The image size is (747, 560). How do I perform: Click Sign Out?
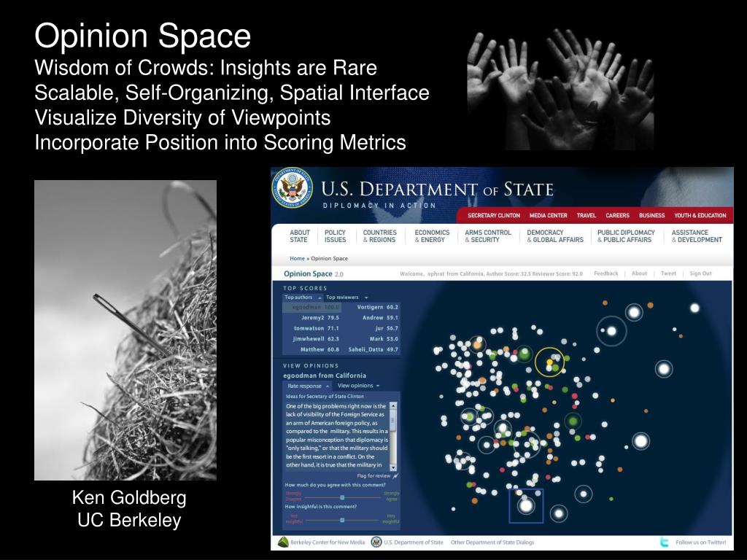pos(701,273)
